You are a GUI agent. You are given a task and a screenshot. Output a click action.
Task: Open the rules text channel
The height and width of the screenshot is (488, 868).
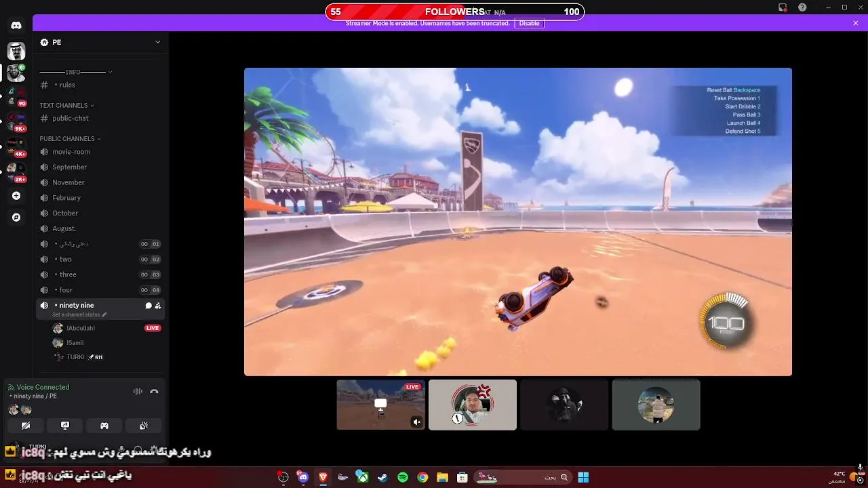(x=100, y=85)
